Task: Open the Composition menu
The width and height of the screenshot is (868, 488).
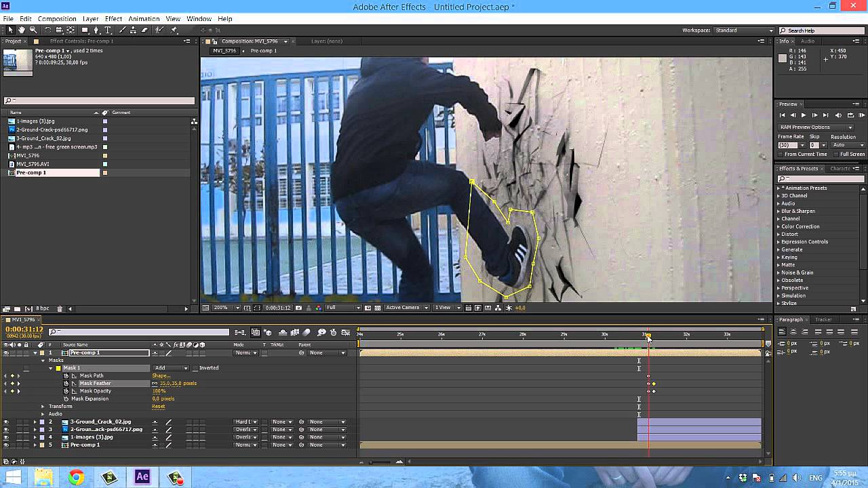Action: point(57,19)
